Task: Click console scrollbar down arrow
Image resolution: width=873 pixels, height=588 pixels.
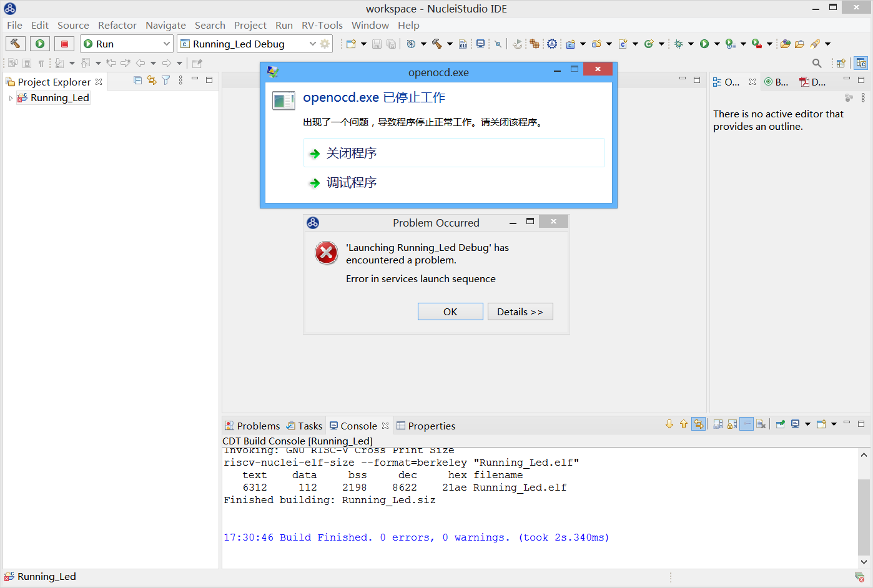Action: (x=864, y=562)
